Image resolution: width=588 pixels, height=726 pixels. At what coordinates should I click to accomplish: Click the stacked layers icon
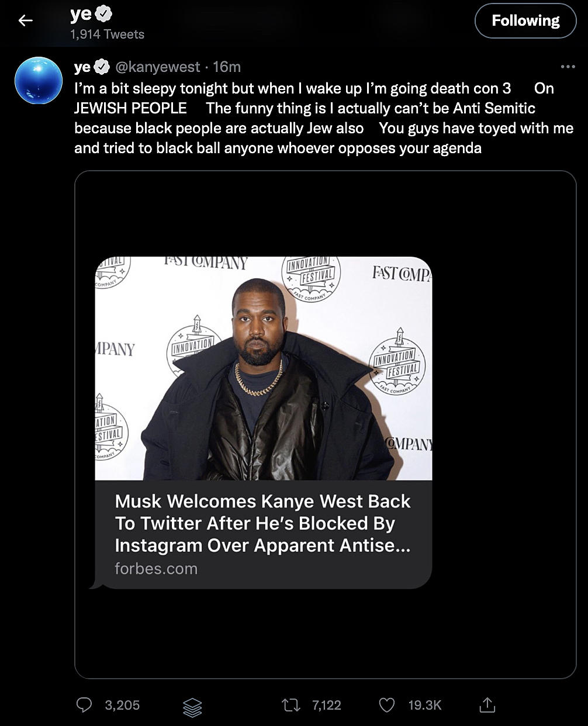[x=192, y=707]
